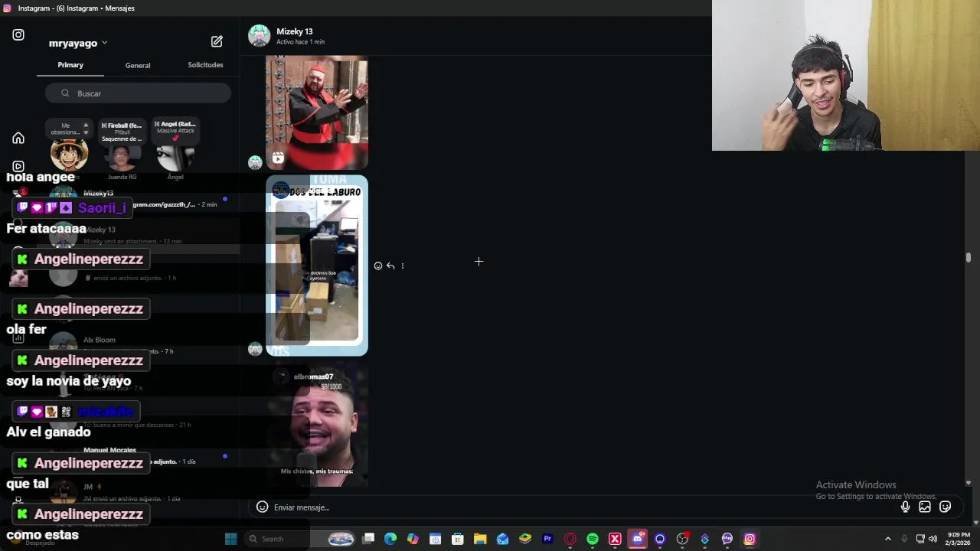Open Ángel's note avatar
This screenshot has width=980, height=551.
[x=175, y=158]
